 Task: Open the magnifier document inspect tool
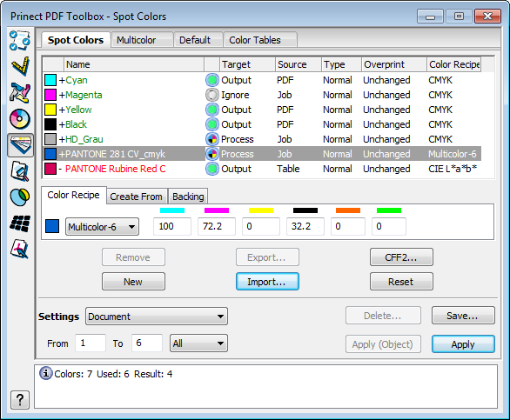(20, 171)
